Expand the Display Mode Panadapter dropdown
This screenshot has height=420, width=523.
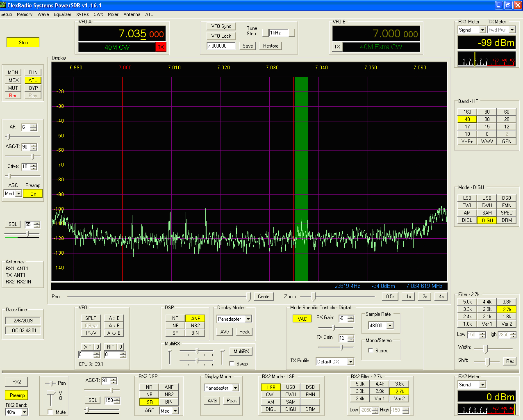pos(248,319)
